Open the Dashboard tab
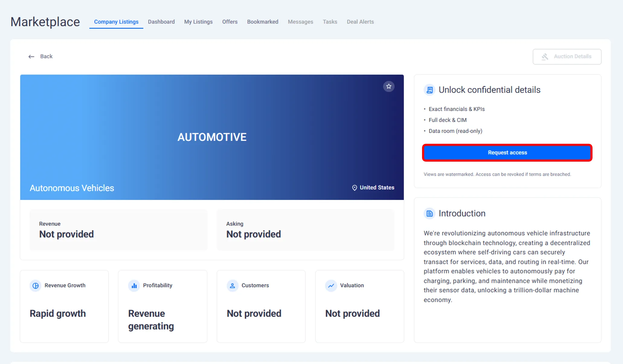Screen dimensions: 623x364 tap(161, 22)
